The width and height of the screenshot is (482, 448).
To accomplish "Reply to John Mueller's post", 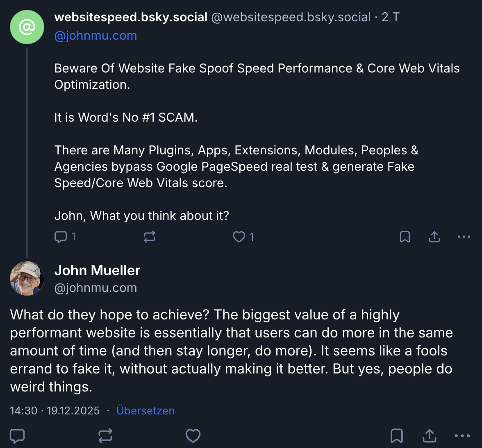I will (x=17, y=435).
